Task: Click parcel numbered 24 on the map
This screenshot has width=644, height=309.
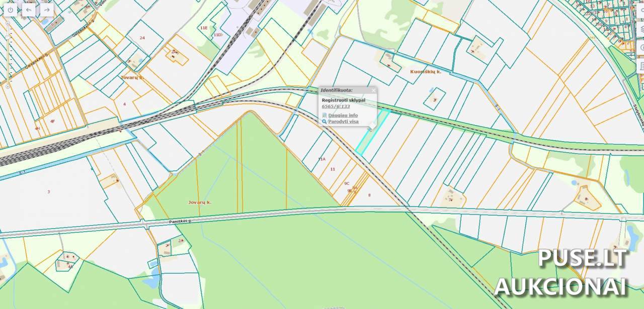Action: click(142, 38)
